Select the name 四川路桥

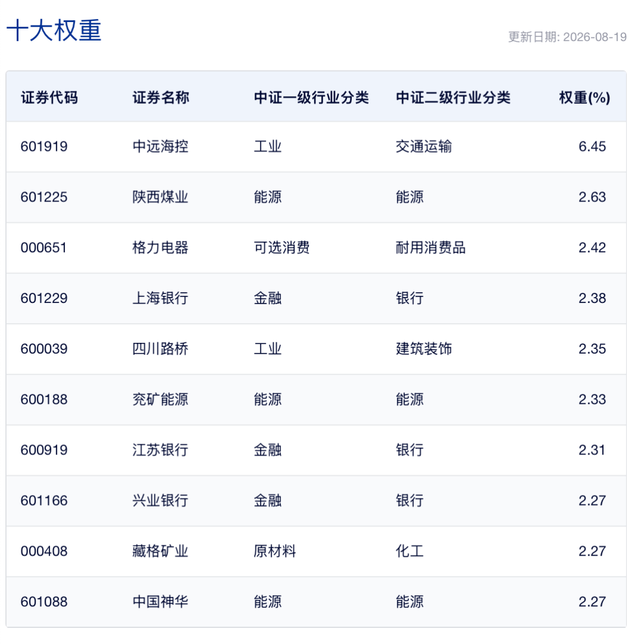[x=160, y=349]
